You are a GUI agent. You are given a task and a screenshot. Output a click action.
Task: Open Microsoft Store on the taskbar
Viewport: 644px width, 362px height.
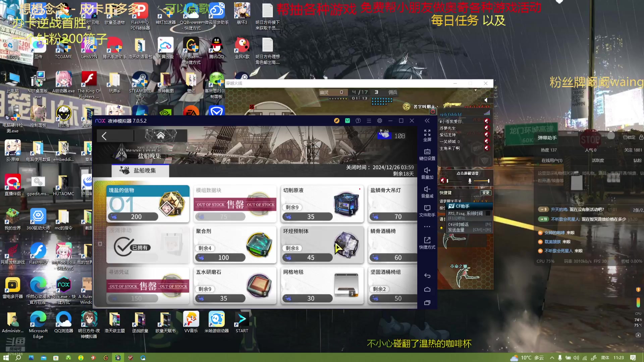56,358
